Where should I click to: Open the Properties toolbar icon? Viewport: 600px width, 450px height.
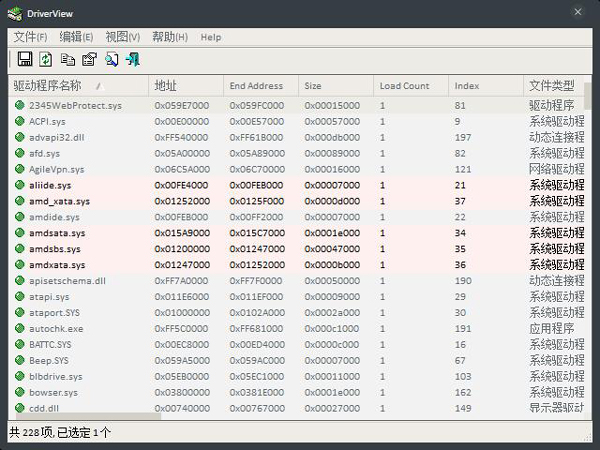coord(90,59)
